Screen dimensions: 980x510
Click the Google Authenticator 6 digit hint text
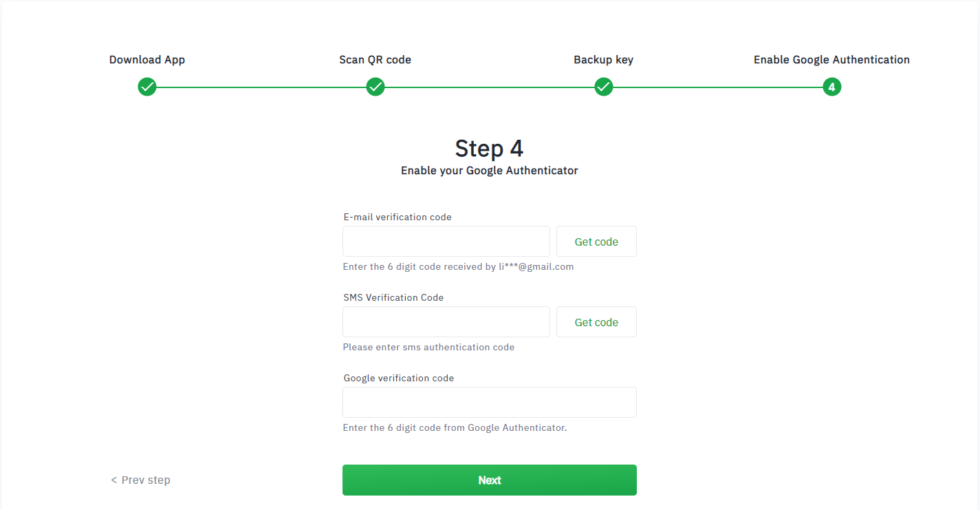pyautogui.click(x=455, y=428)
